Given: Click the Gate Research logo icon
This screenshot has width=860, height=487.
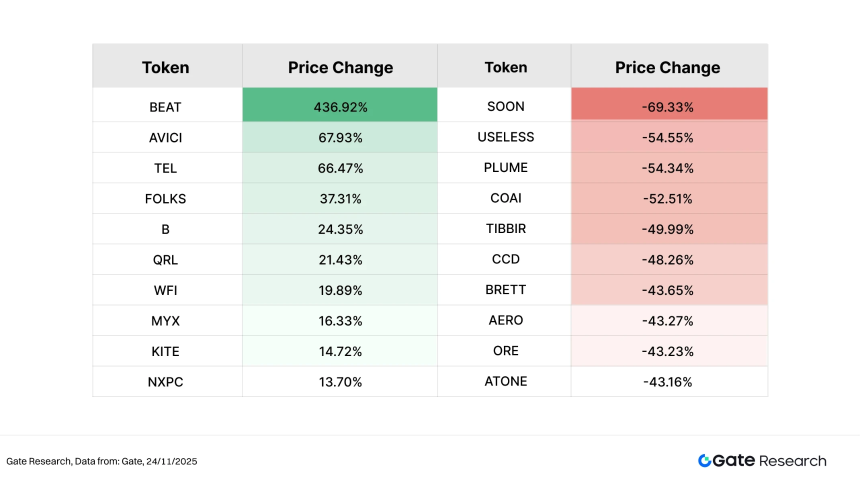Looking at the screenshot, I should coord(705,461).
